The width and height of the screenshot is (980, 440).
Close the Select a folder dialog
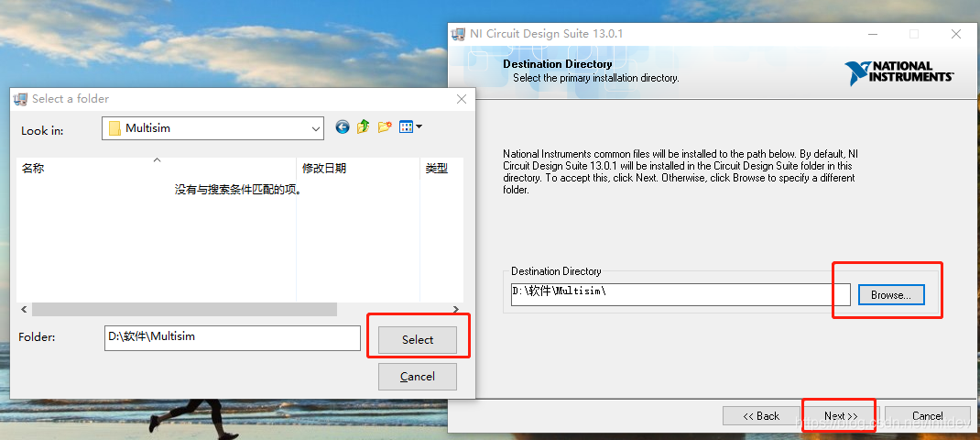click(462, 99)
